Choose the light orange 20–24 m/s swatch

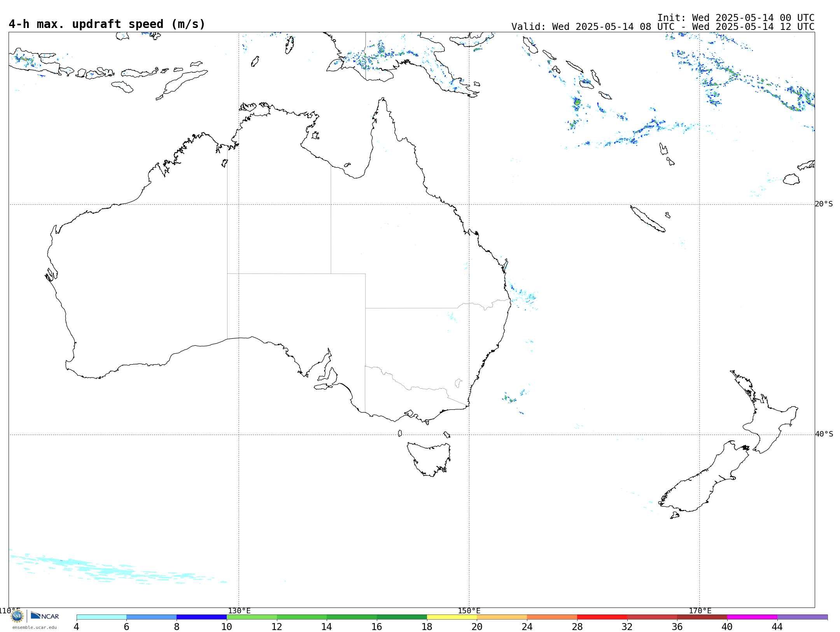click(x=502, y=617)
